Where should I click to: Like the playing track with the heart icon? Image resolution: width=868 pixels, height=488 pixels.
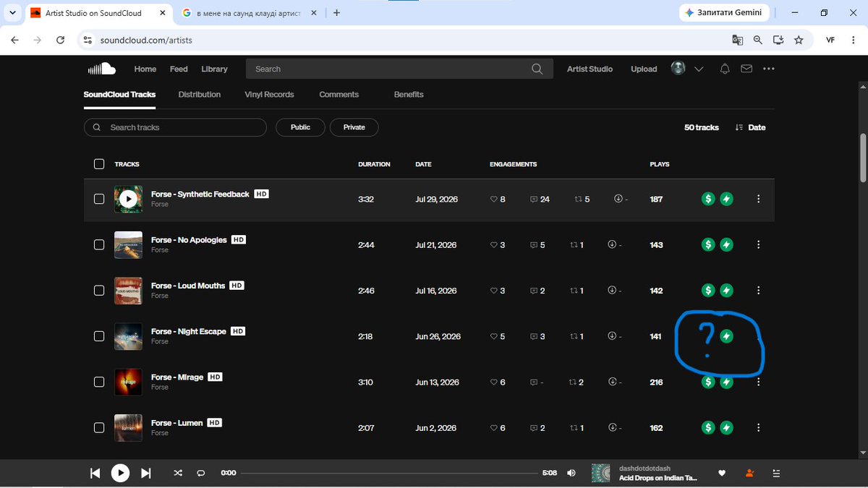tap(721, 473)
